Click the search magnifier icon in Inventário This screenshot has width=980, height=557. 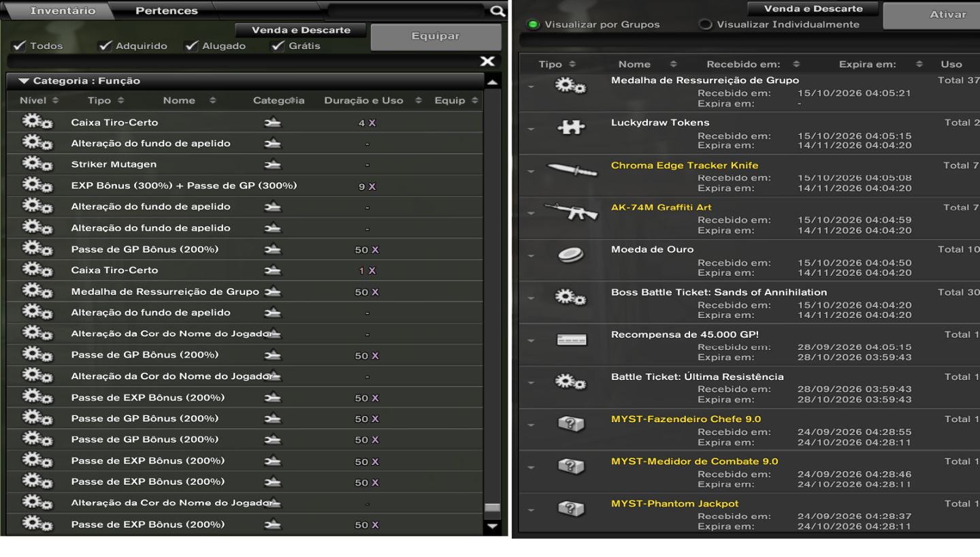tap(499, 11)
